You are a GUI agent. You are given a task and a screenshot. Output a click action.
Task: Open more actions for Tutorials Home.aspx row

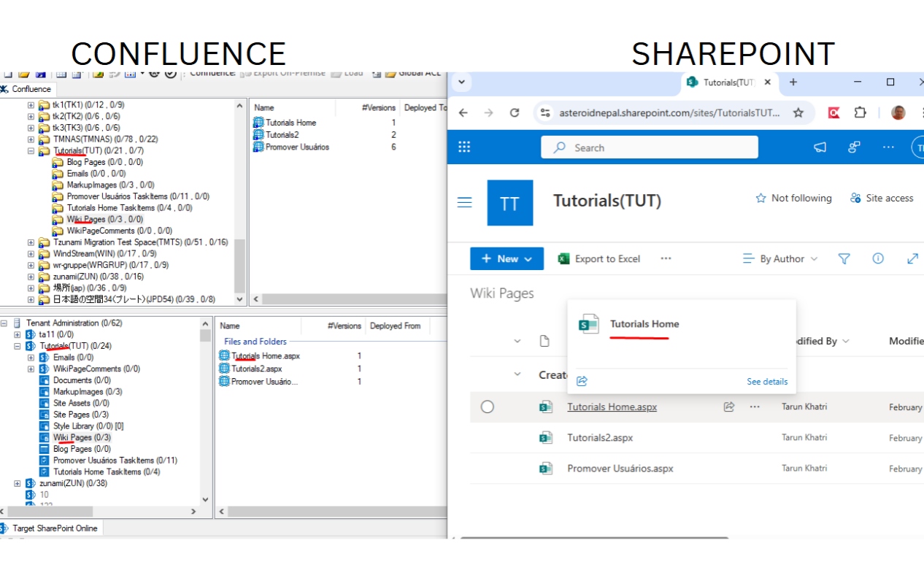coord(755,407)
